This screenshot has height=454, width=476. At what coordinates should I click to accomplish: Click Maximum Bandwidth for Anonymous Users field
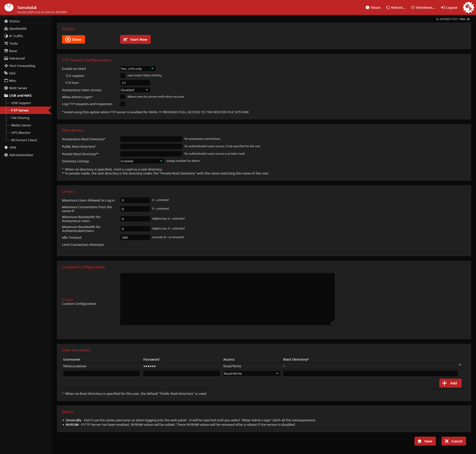(x=135, y=219)
